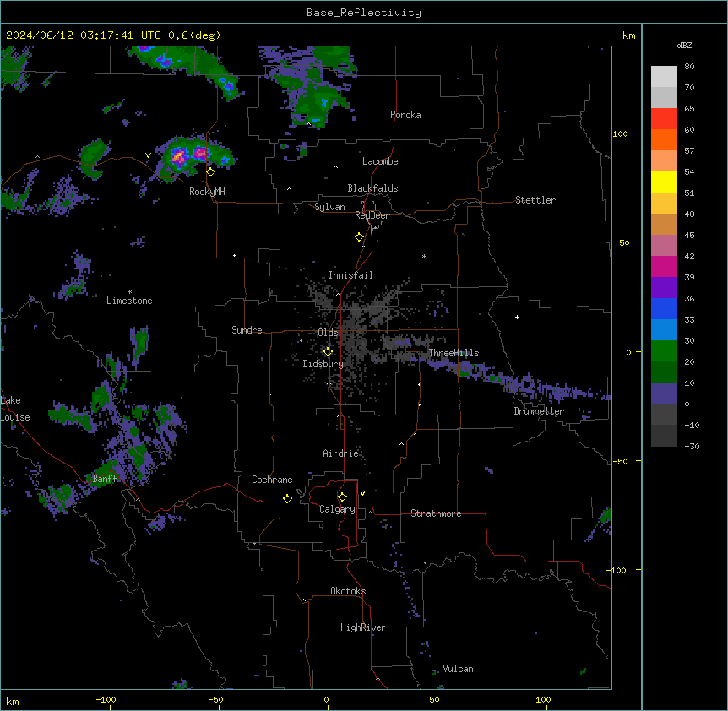Click the Banff label

[105, 479]
